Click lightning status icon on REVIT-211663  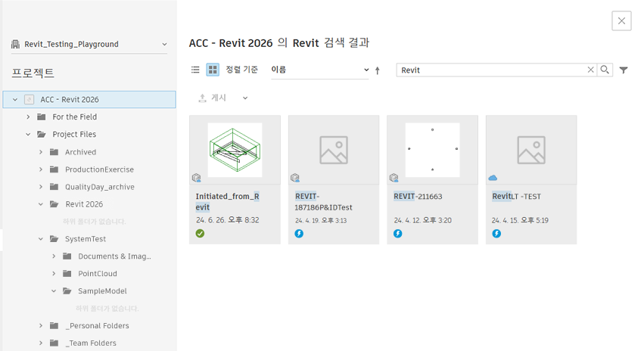tap(397, 234)
